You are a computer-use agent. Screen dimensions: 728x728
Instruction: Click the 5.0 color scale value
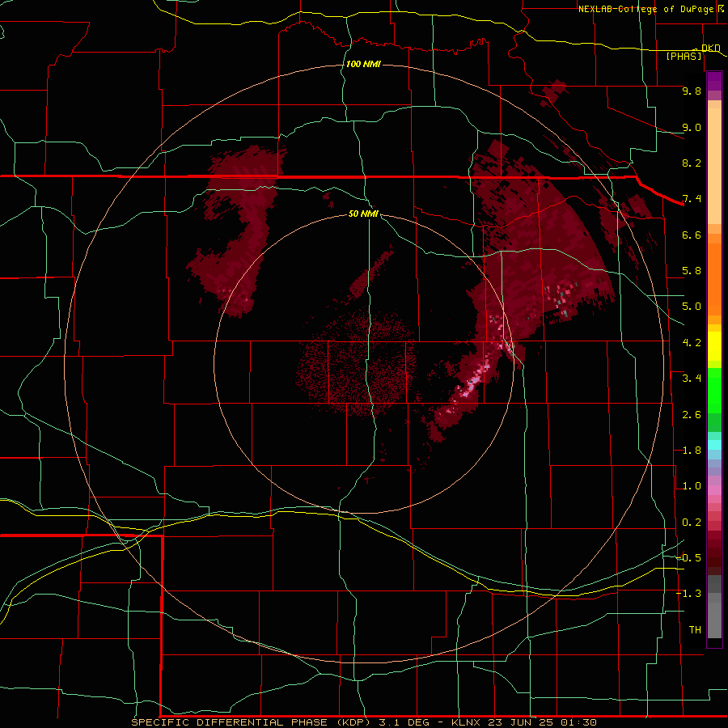coord(692,307)
